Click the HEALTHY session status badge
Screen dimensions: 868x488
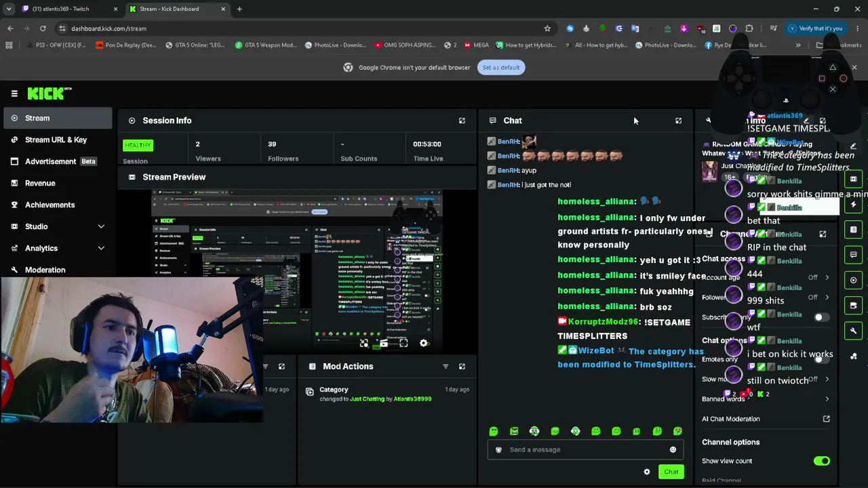pyautogui.click(x=138, y=145)
